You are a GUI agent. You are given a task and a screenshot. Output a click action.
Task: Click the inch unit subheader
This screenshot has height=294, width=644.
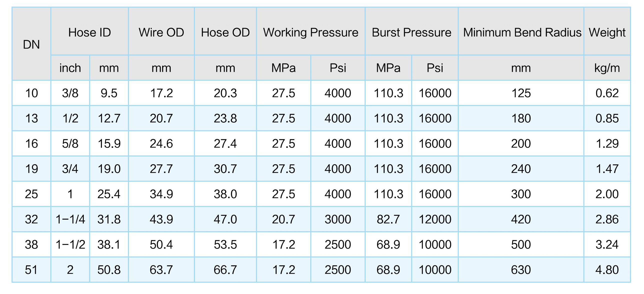pyautogui.click(x=70, y=68)
